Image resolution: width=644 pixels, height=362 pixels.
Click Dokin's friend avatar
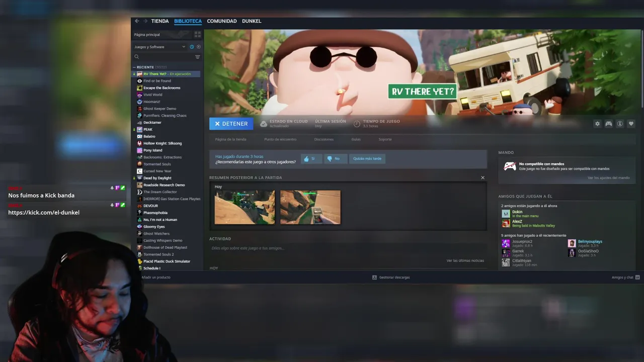tap(506, 214)
